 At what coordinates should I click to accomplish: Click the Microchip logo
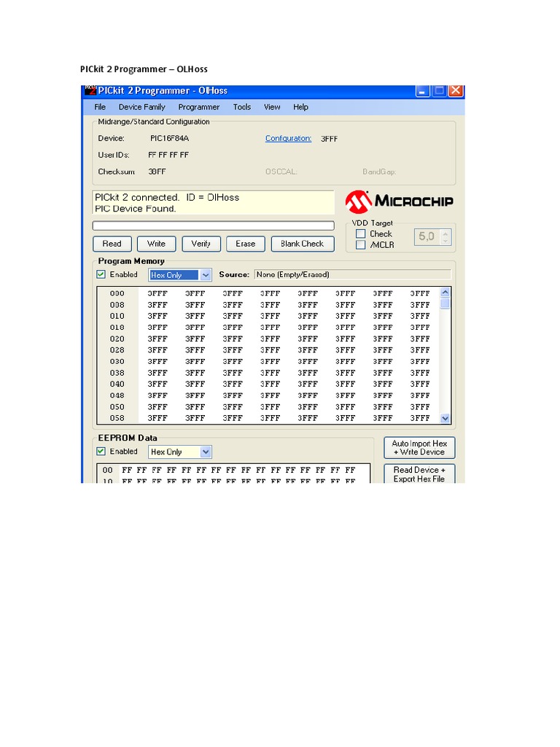399,201
